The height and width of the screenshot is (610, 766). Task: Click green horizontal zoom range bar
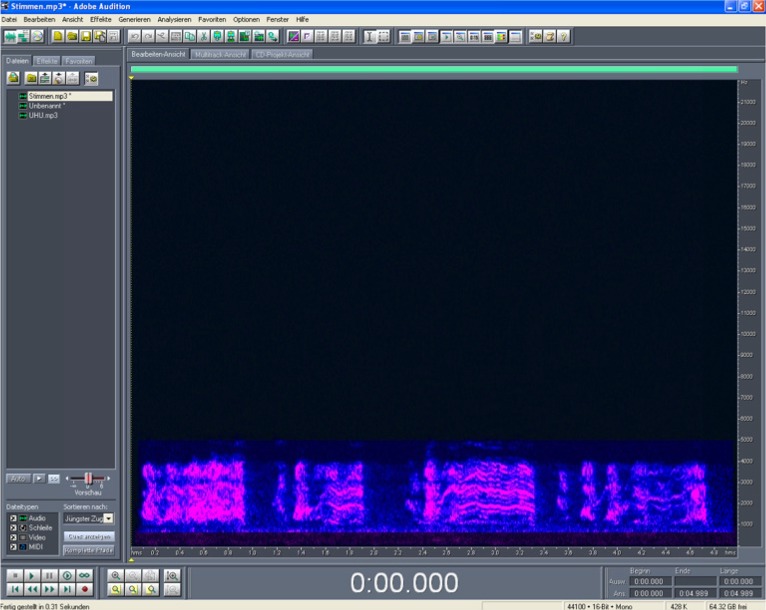point(434,69)
